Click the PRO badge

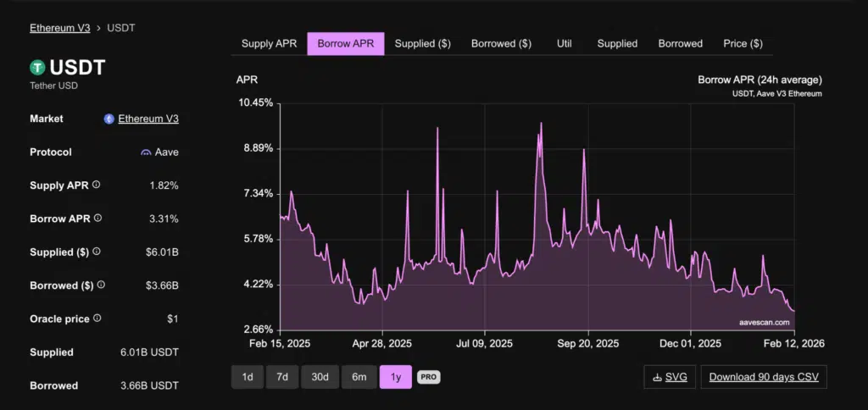point(428,377)
